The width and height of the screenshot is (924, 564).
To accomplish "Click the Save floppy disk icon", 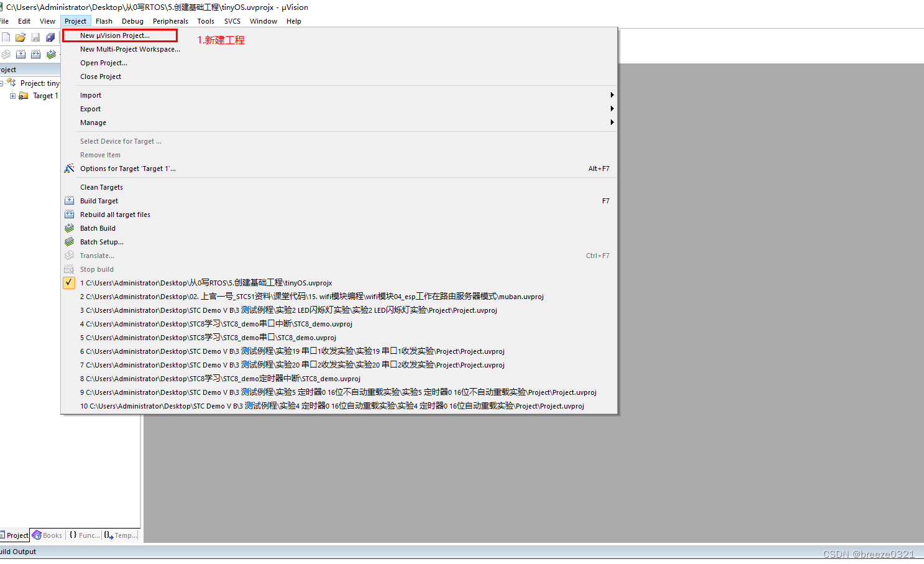I will click(x=35, y=37).
